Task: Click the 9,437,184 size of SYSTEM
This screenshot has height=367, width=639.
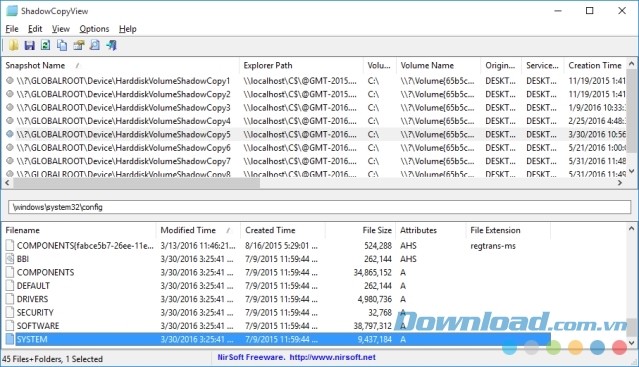Action: point(375,339)
